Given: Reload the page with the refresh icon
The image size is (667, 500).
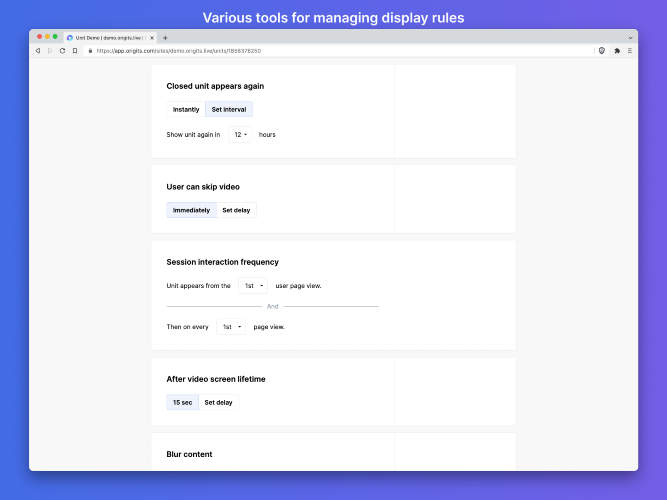Looking at the screenshot, I should 62,51.
